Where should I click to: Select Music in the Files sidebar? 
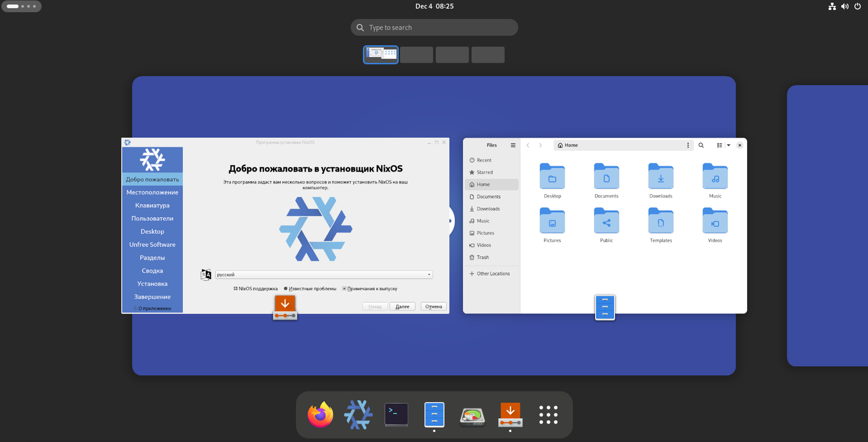(492, 221)
